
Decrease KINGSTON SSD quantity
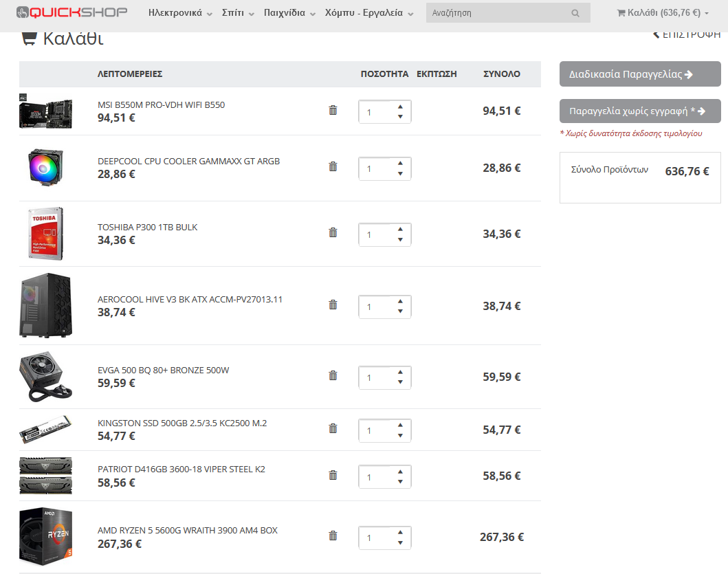[400, 435]
